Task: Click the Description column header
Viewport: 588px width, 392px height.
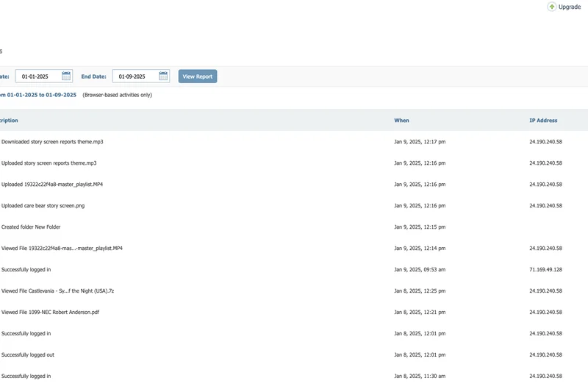Action: click(9, 121)
